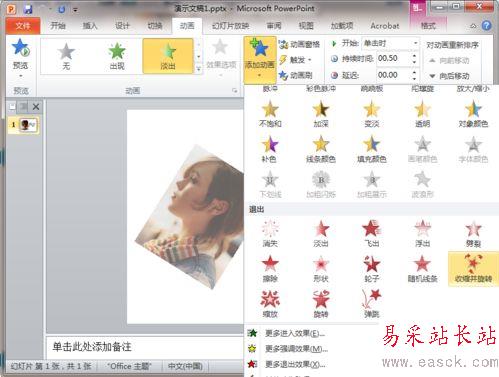The height and width of the screenshot is (377, 499).
Task: Choose the 加深 emphasis effect
Action: coord(321,114)
